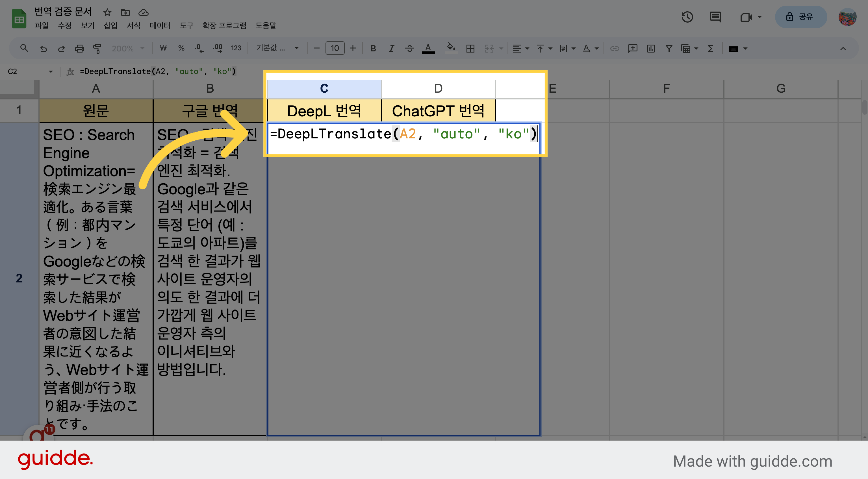Screen dimensions: 868x479
Task: Open the filter views dropdown
Action: coord(689,49)
